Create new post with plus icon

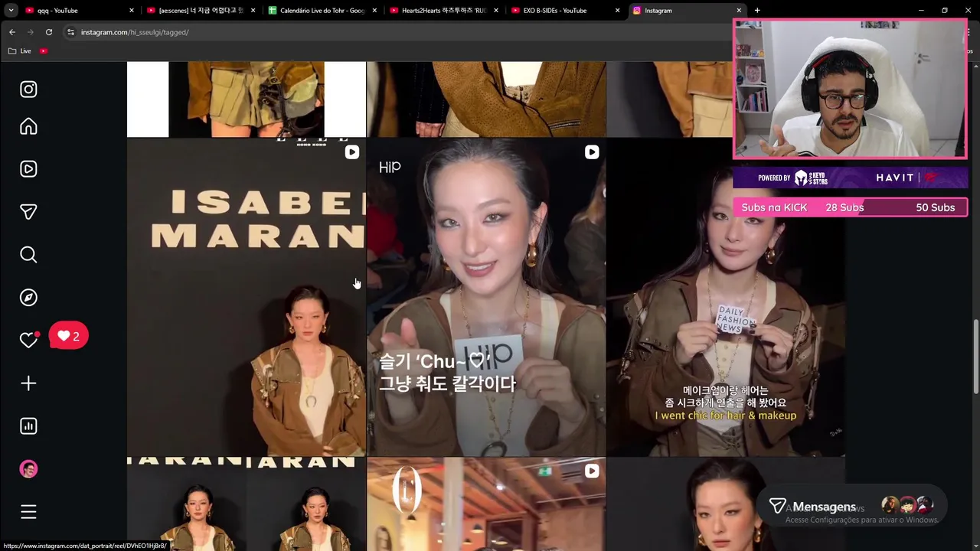[28, 383]
